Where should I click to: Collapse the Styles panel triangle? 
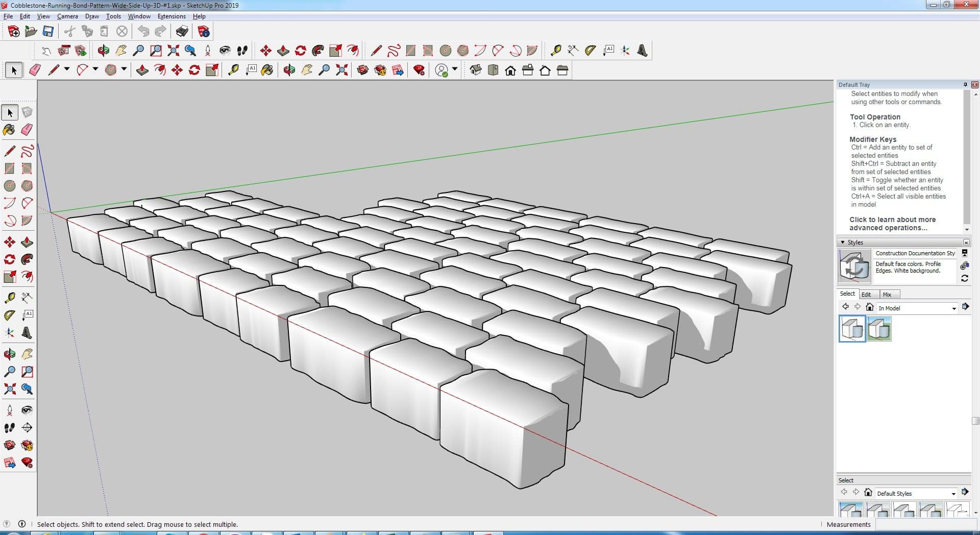[x=843, y=242]
